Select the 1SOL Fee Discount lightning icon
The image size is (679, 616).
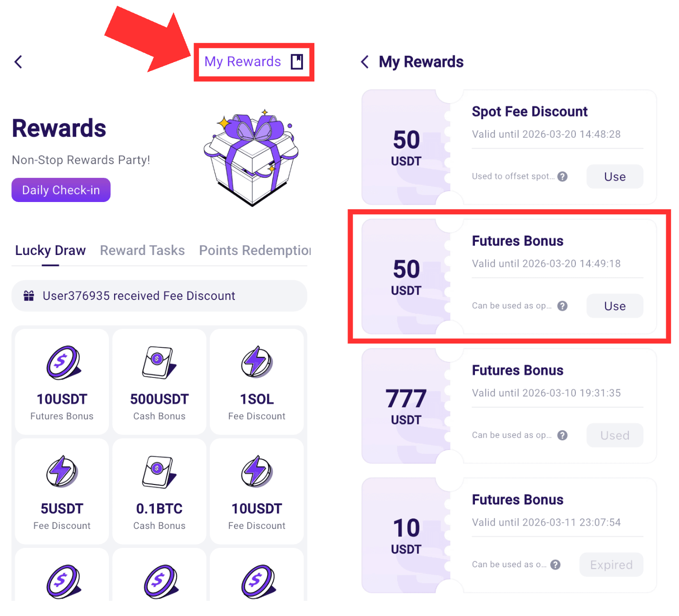[x=257, y=362]
